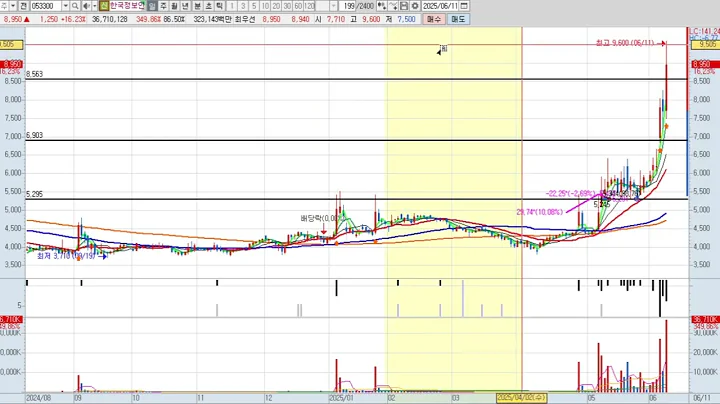Click the date field 2025/06/11

pos(440,6)
